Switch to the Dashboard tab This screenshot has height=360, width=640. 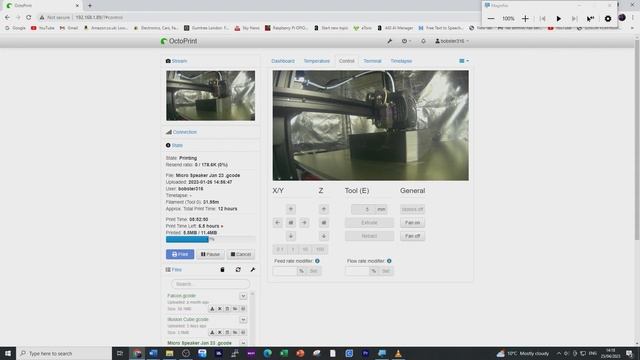tap(283, 61)
